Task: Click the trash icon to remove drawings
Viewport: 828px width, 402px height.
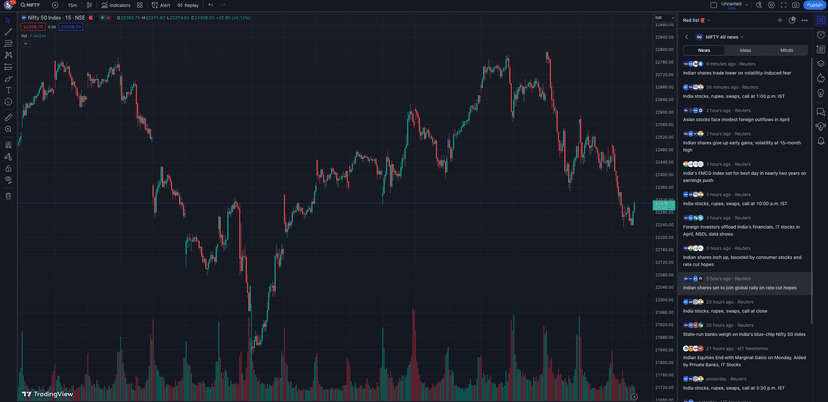Action: [8, 196]
